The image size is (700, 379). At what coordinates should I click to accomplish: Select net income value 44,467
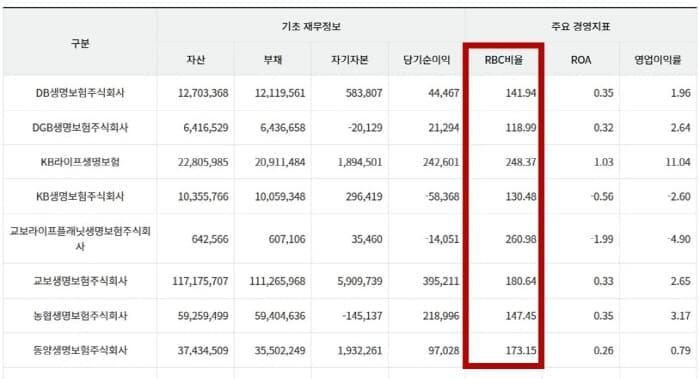pyautogui.click(x=444, y=93)
